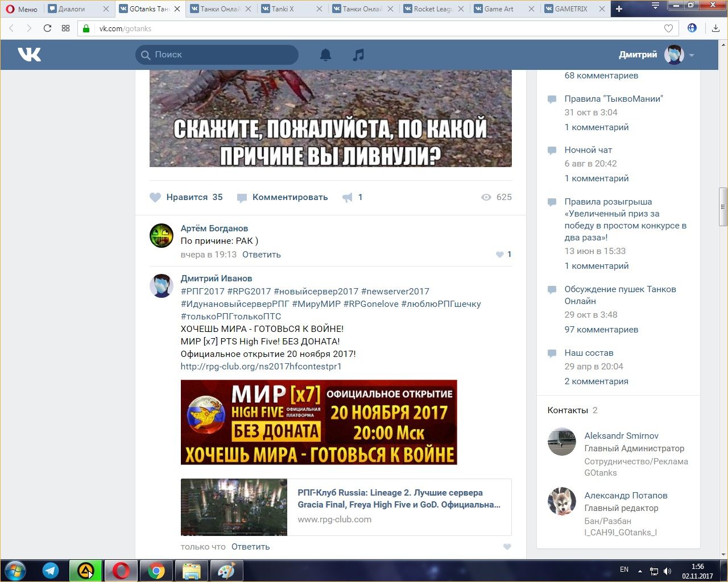
Task: Go forward with browser forward arrow
Action: point(29,28)
